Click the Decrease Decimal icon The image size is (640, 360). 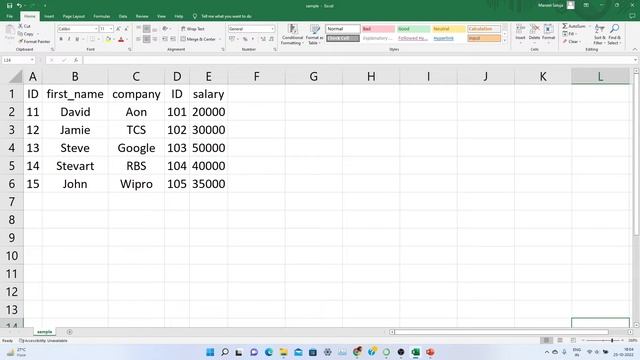[271, 39]
